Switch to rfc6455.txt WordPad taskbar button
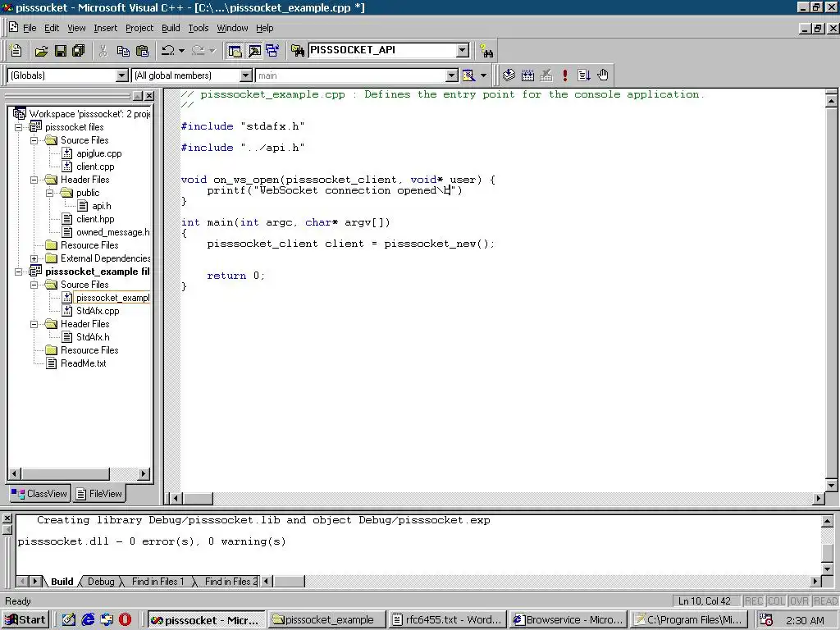Screen dimensions: 840x630 click(x=447, y=620)
